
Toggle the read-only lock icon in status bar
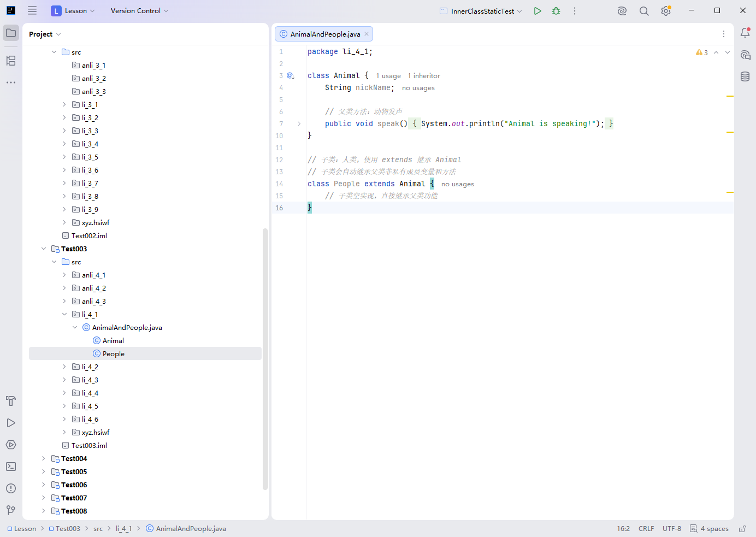pos(742,529)
